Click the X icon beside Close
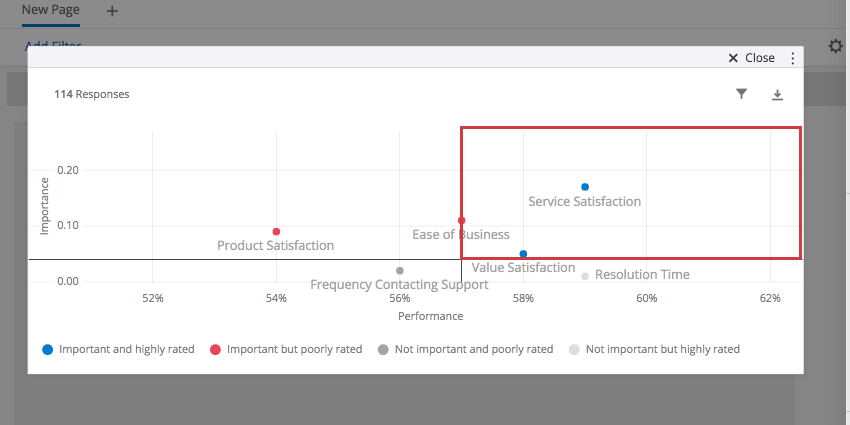 [733, 58]
